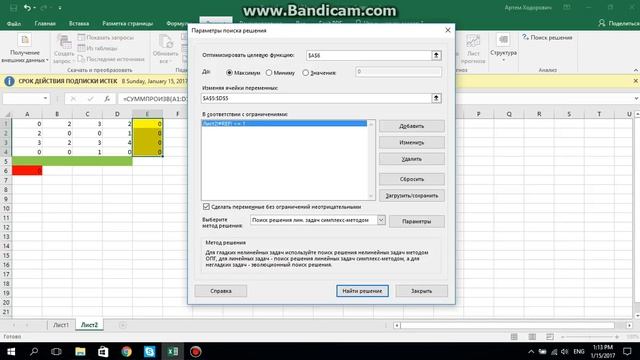Open the solving method dropdown
The height and width of the screenshot is (360, 640).
coord(381,220)
